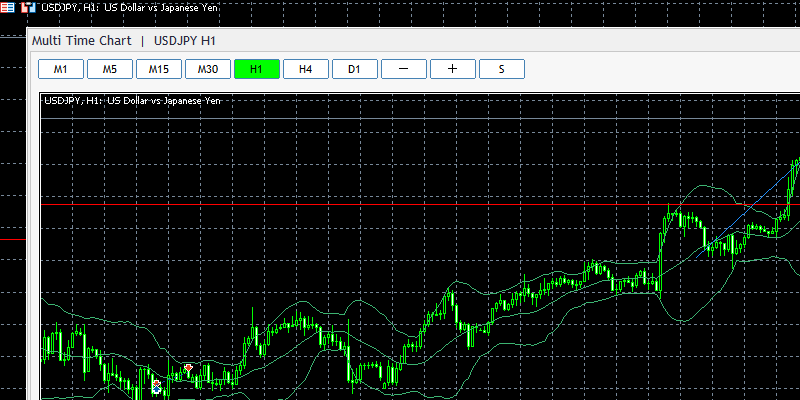Select the M30 timeframe

click(208, 69)
